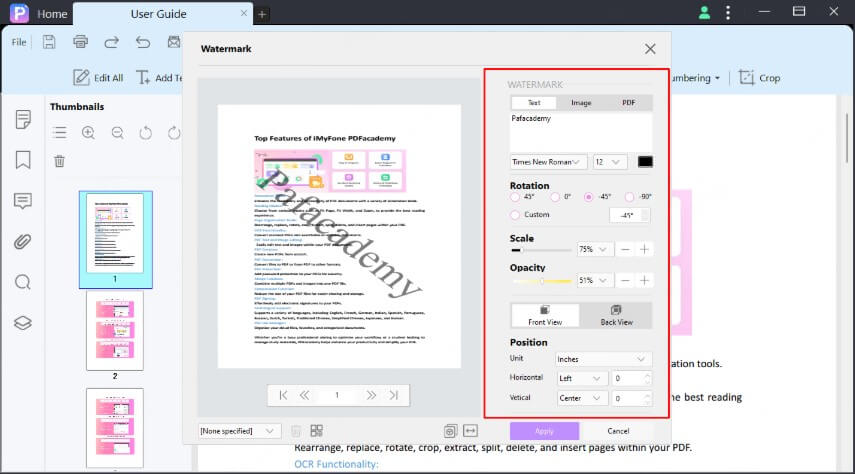
Task: Open the three-dot more options menu
Action: 728,13
